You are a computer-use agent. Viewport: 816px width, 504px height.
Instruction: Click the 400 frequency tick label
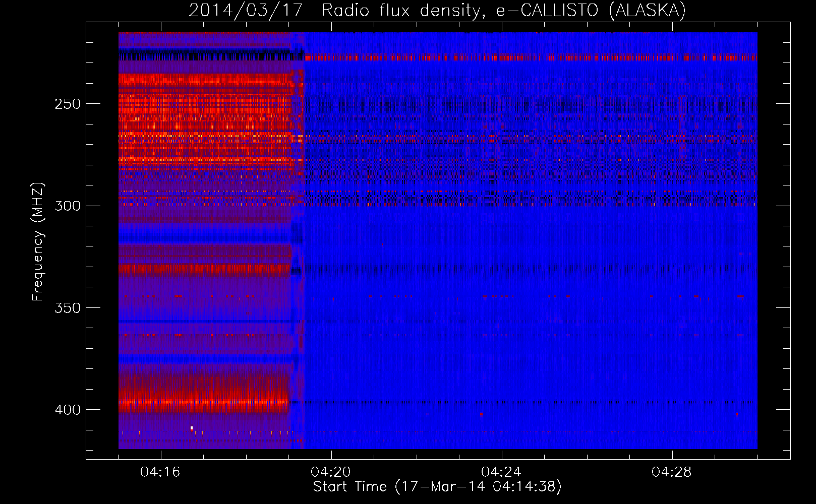(x=68, y=410)
